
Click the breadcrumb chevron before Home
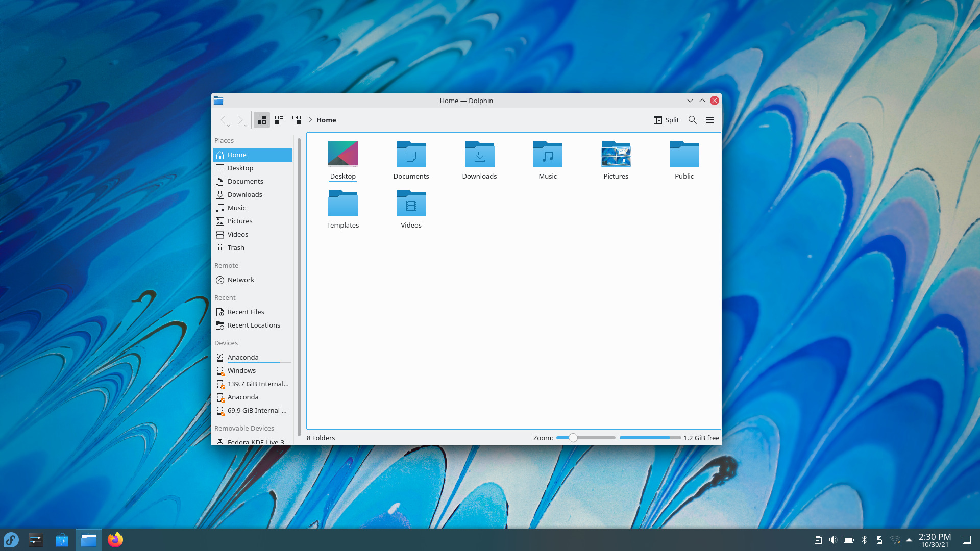coord(310,120)
